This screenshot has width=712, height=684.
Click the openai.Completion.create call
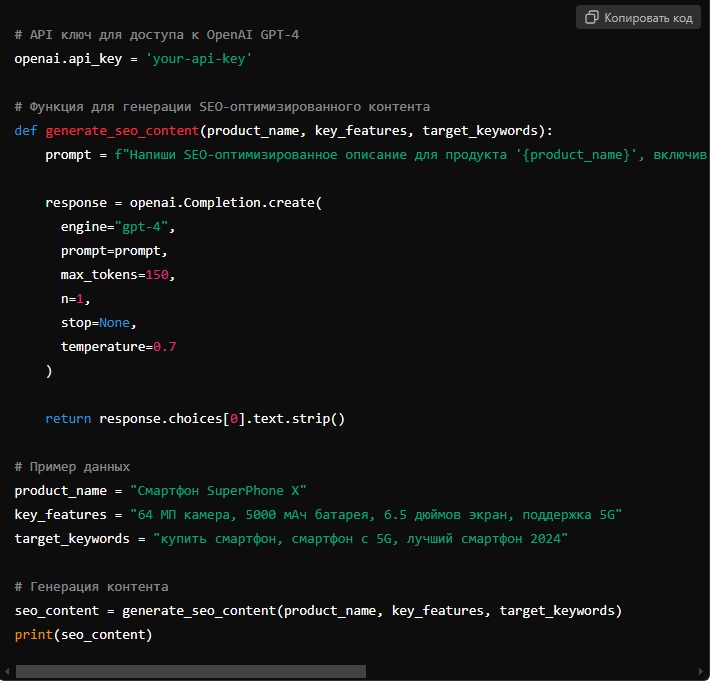[225, 203]
